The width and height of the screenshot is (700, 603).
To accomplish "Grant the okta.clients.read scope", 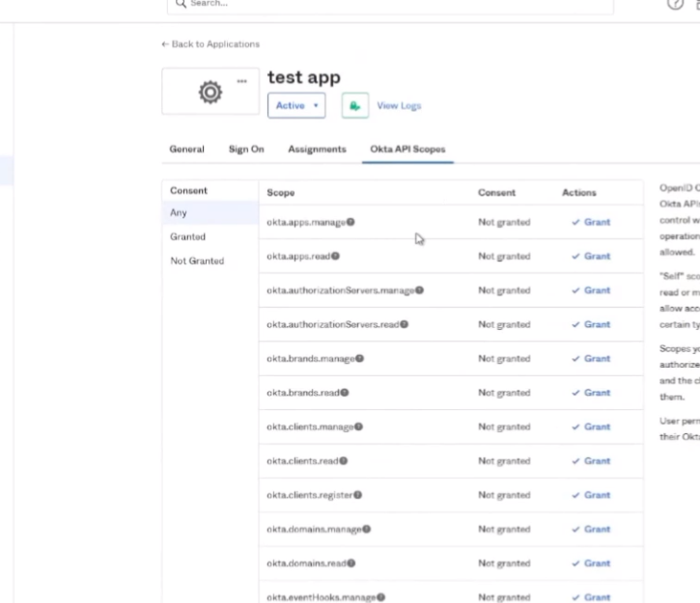I will [x=591, y=461].
